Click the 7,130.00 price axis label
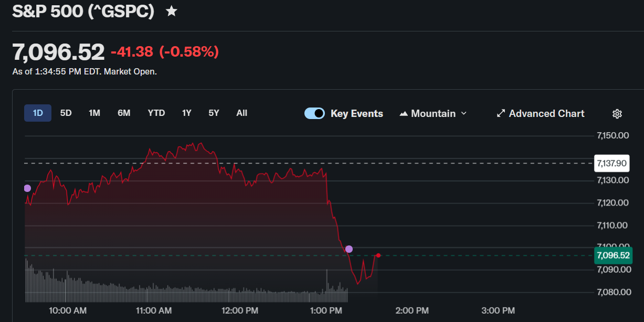Viewport: 644px width, 322px height. click(613, 180)
